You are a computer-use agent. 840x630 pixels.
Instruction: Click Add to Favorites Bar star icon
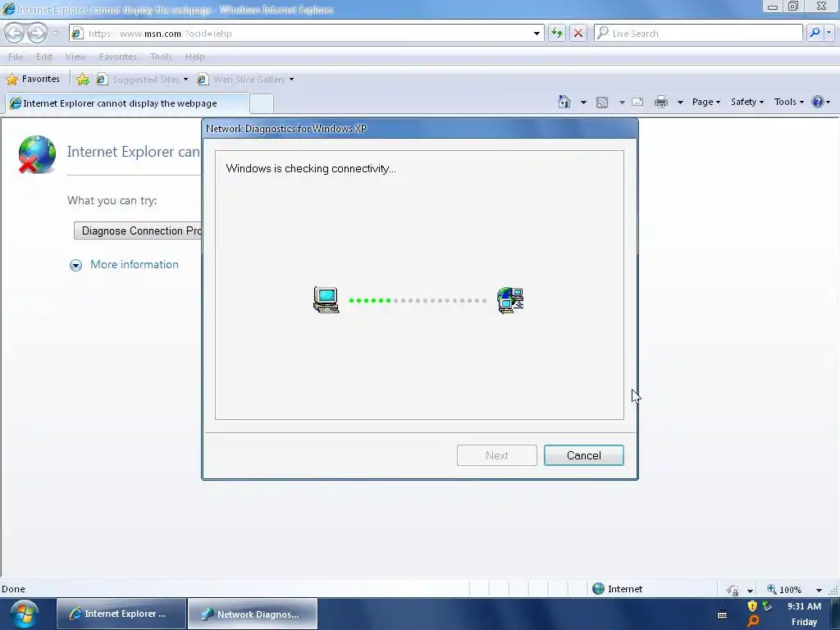coord(83,80)
